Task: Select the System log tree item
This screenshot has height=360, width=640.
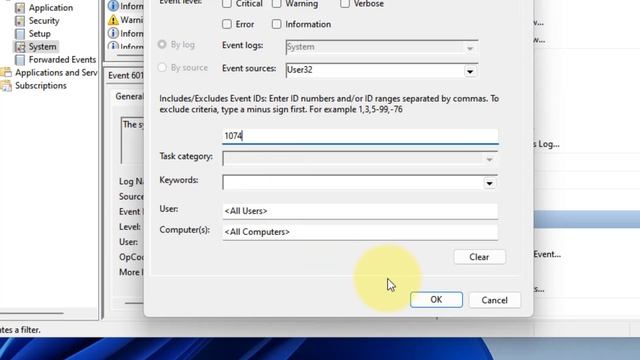Action: 42,47
